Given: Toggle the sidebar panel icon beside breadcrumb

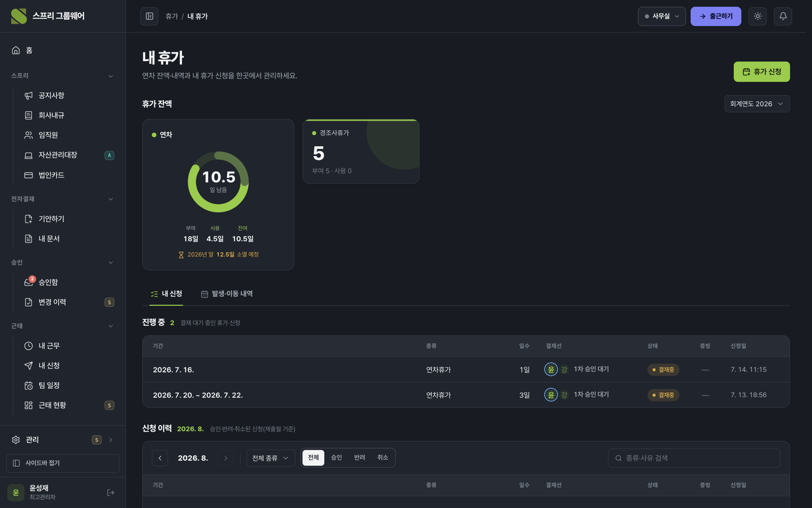Looking at the screenshot, I should (149, 16).
